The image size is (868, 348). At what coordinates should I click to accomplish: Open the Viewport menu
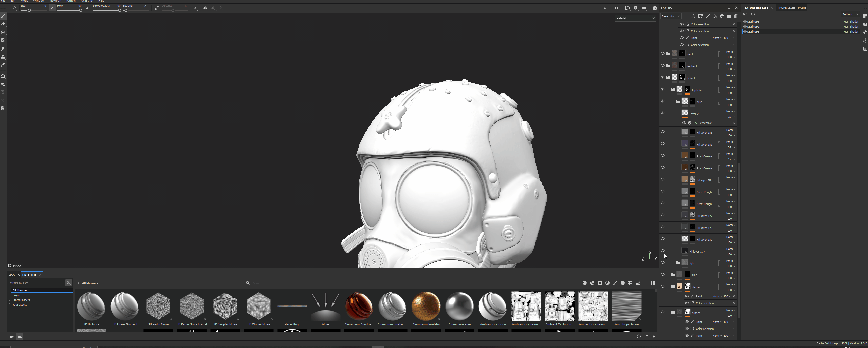pos(55,1)
